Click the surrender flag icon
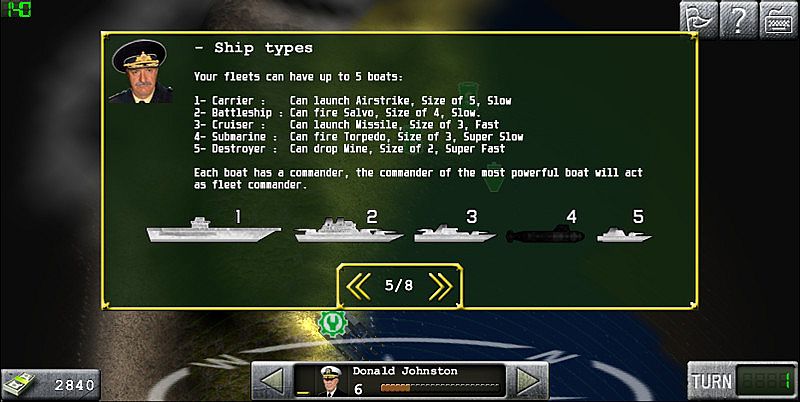 coord(698,19)
